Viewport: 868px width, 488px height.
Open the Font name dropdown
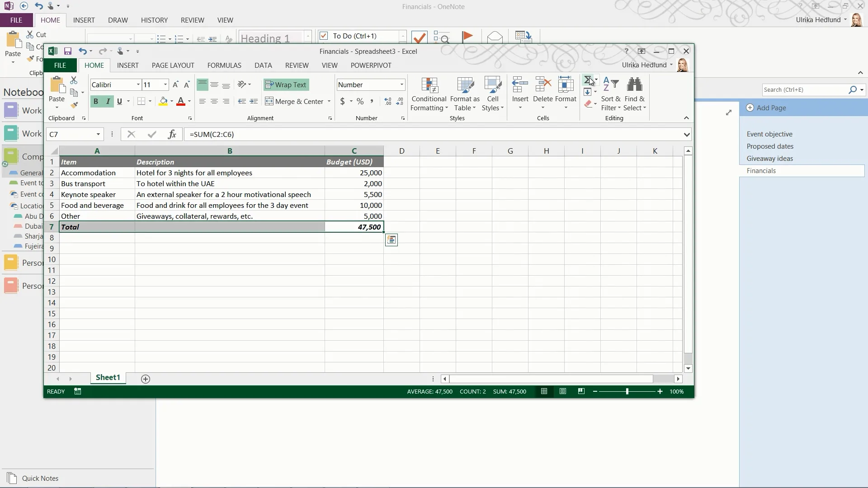[x=138, y=84]
